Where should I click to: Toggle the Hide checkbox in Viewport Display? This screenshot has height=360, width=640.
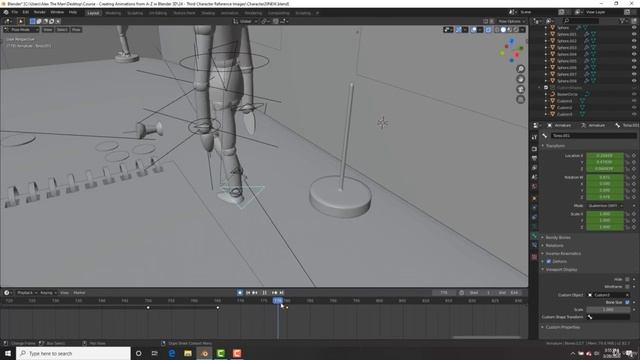(x=627, y=280)
